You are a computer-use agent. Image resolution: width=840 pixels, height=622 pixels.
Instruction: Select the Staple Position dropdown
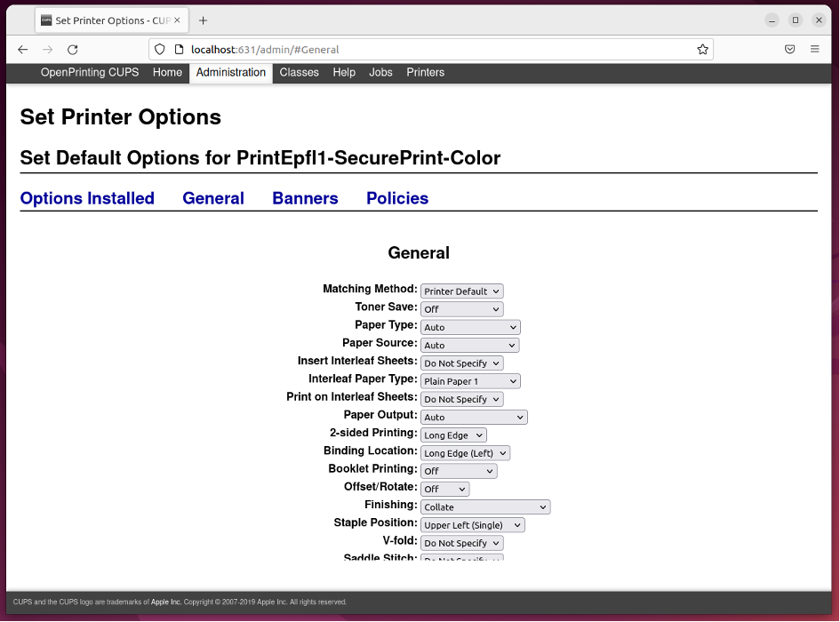(472, 525)
